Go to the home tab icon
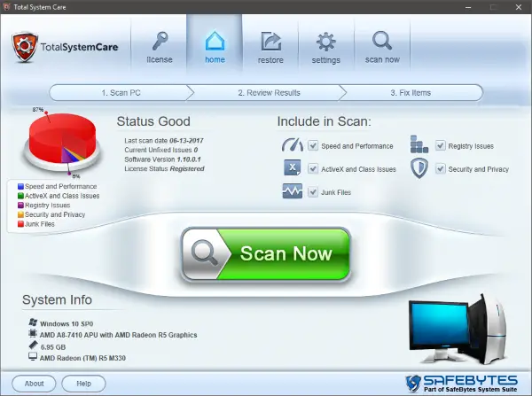Image resolution: width=532 pixels, height=396 pixels. (x=215, y=41)
